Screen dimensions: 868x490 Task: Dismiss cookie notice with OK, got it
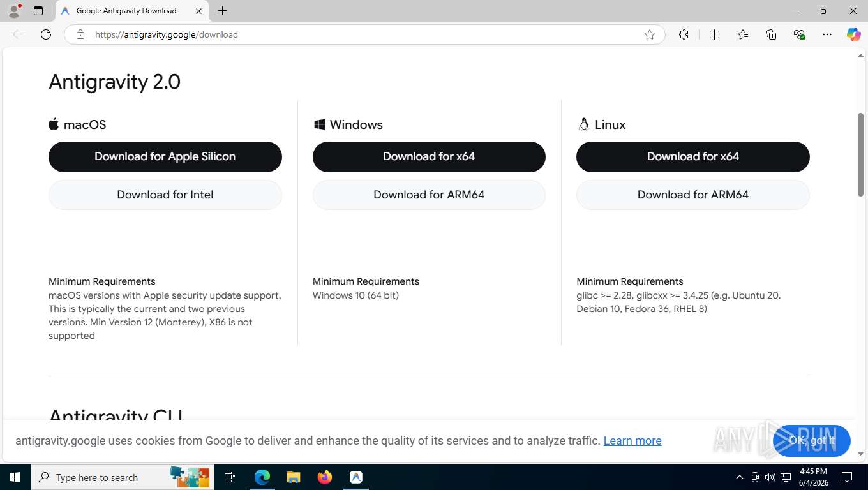point(812,441)
